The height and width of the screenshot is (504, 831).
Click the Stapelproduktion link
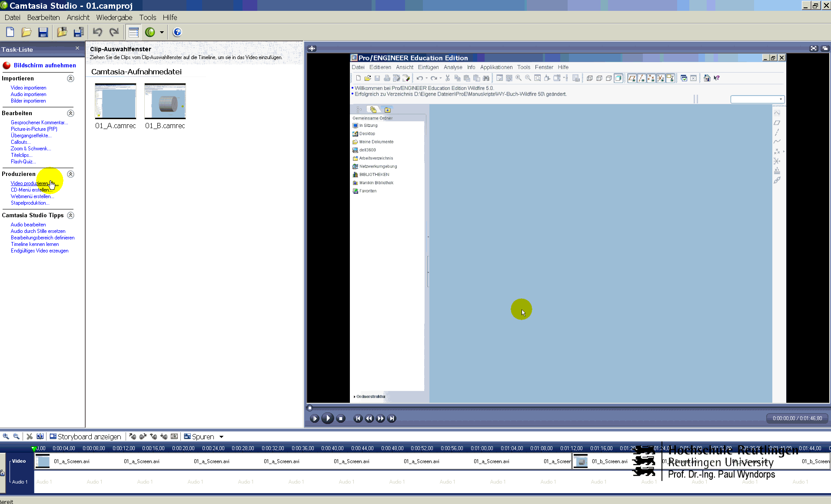30,203
